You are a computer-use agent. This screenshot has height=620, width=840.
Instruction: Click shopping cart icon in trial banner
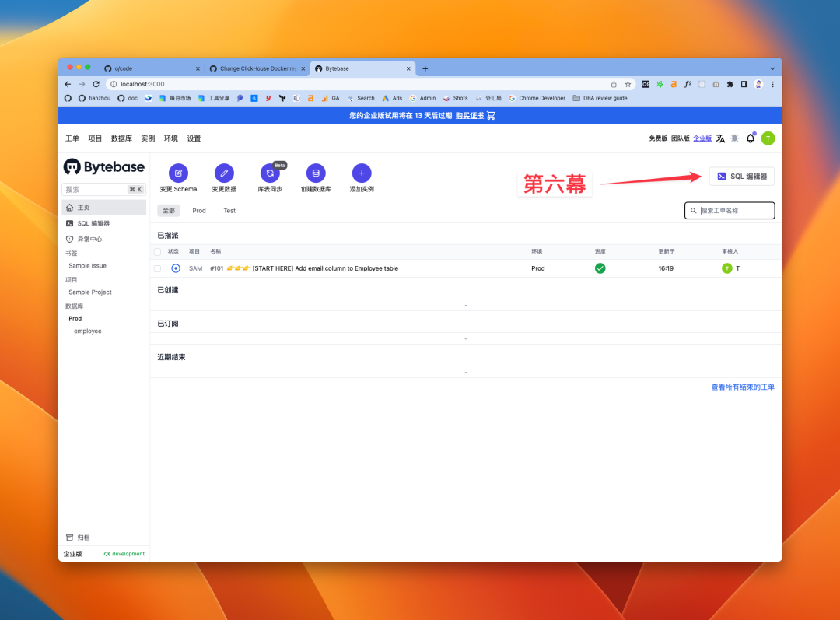click(x=492, y=115)
